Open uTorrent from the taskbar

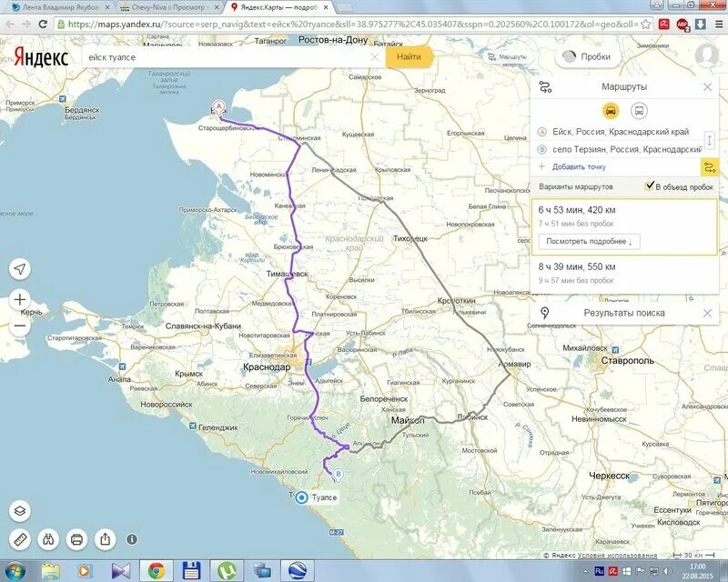(x=227, y=570)
